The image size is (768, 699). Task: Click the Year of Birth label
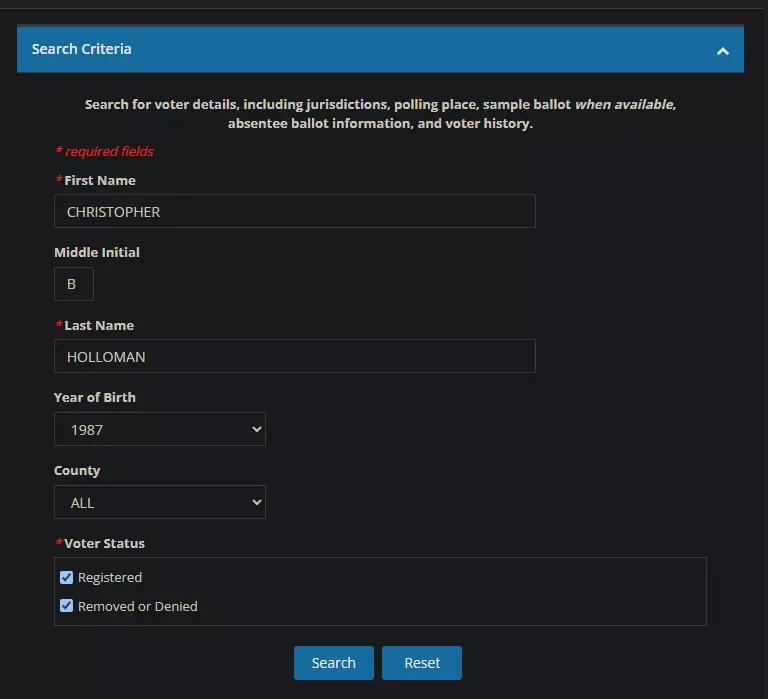(x=95, y=398)
